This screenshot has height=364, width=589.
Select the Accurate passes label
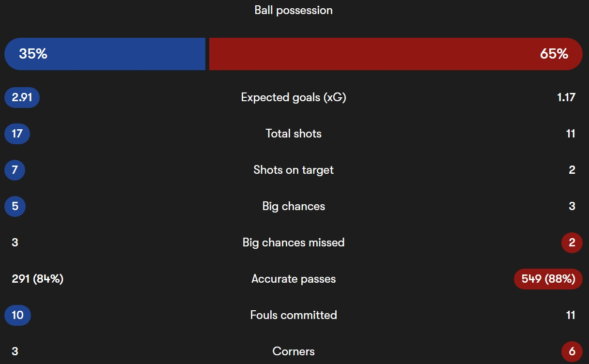(x=294, y=279)
